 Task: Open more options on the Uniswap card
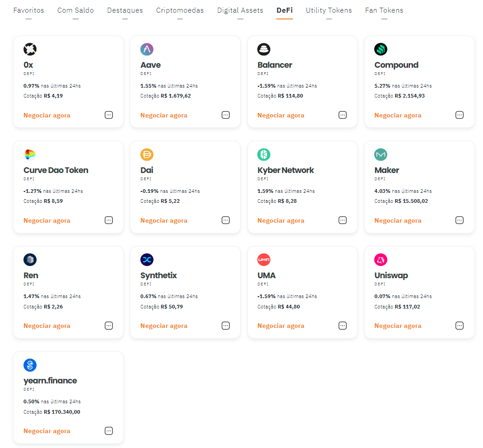coord(460,326)
